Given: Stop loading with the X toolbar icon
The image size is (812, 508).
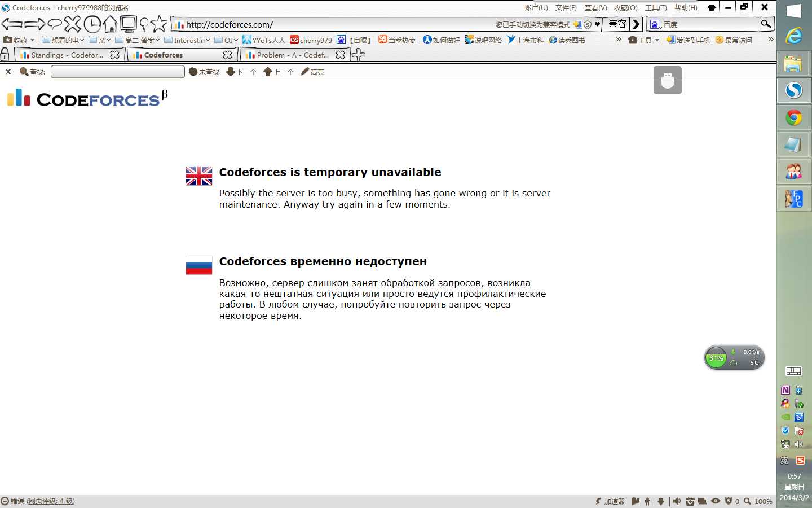Looking at the screenshot, I should (x=73, y=24).
